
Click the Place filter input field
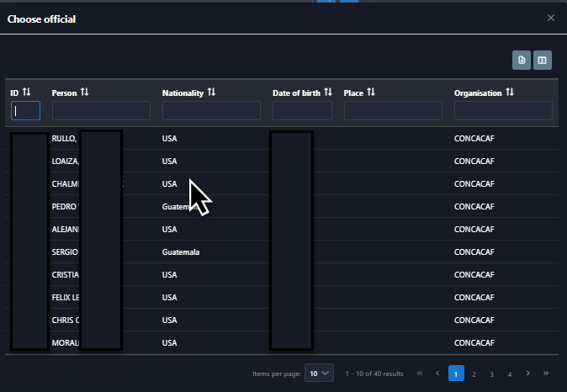coord(393,111)
